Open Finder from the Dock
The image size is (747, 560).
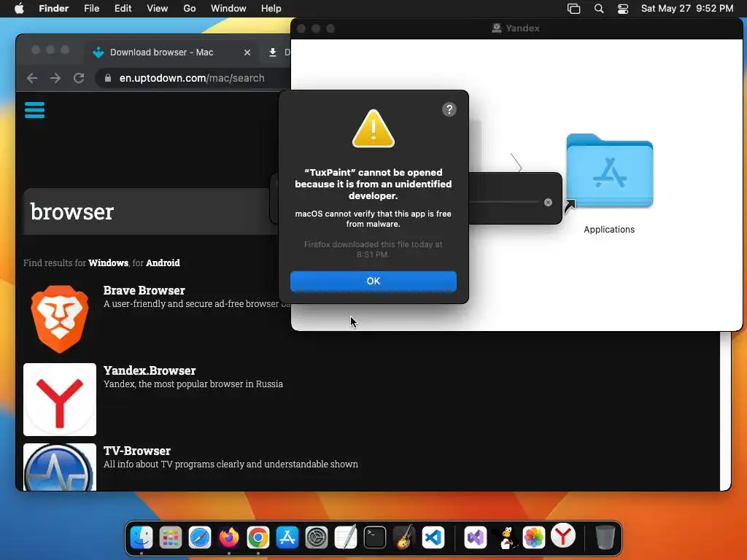(x=142, y=537)
